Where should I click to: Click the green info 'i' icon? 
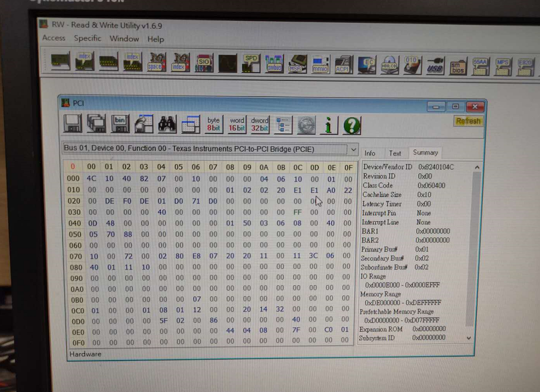coord(328,125)
